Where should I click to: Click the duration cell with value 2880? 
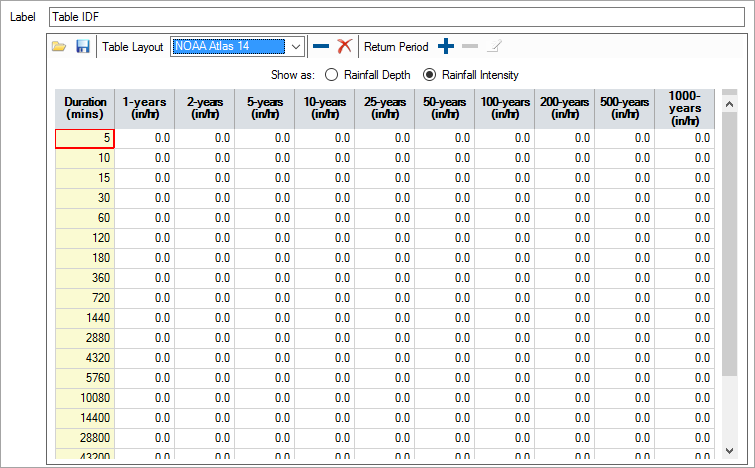click(x=85, y=338)
